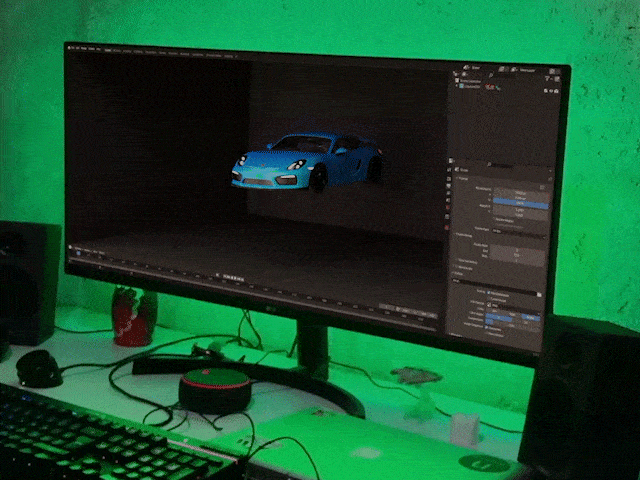Open the Texture properties tab (checker icon)
Image resolution: width=640 pixels, height=480 pixels.
(447, 227)
